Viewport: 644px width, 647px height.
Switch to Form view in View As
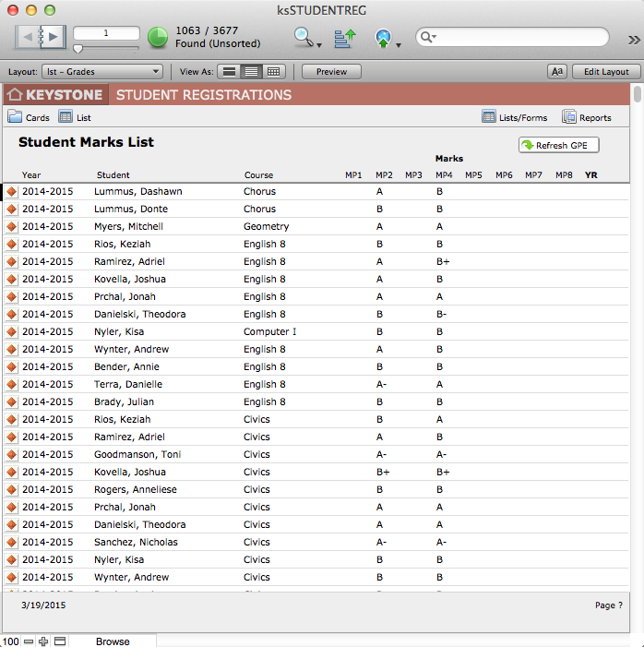pos(228,71)
